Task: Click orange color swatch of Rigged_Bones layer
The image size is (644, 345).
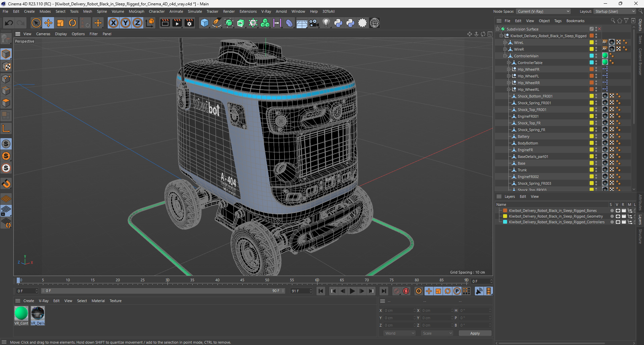Action: [x=505, y=211]
